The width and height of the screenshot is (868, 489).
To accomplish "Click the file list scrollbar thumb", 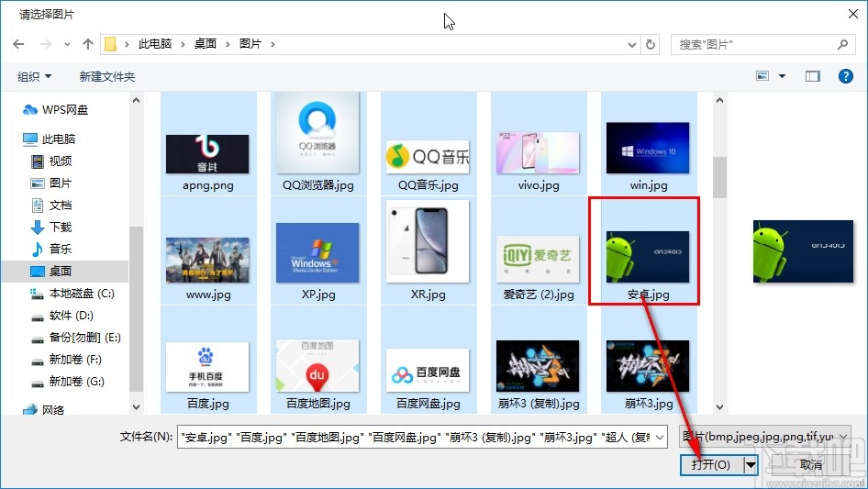I will click(719, 177).
